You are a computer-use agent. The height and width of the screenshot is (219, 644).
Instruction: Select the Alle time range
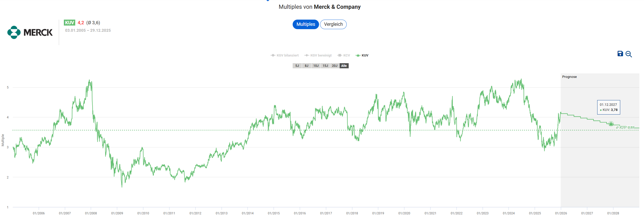pos(344,66)
